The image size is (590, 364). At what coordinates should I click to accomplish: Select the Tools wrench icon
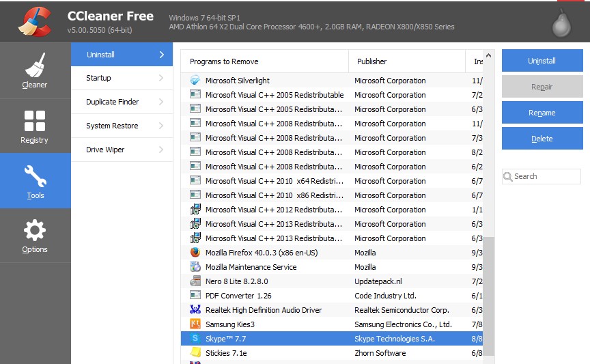pyautogui.click(x=35, y=176)
